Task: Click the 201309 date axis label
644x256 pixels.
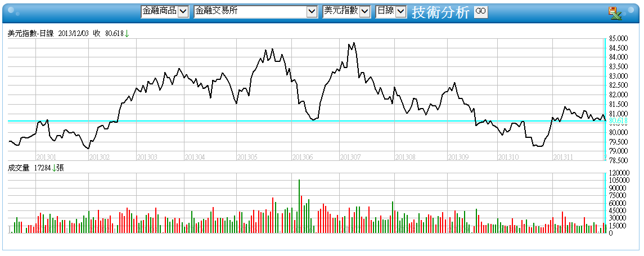Action: (x=457, y=157)
